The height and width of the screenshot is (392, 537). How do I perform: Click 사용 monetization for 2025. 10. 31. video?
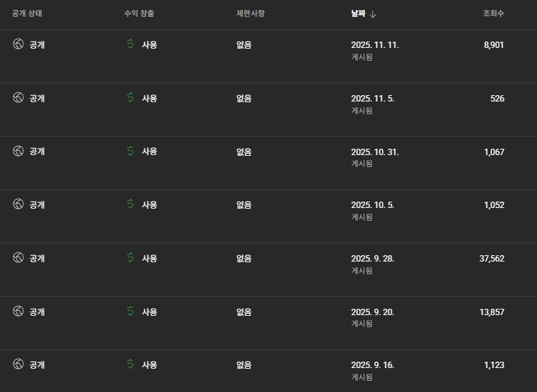click(149, 151)
